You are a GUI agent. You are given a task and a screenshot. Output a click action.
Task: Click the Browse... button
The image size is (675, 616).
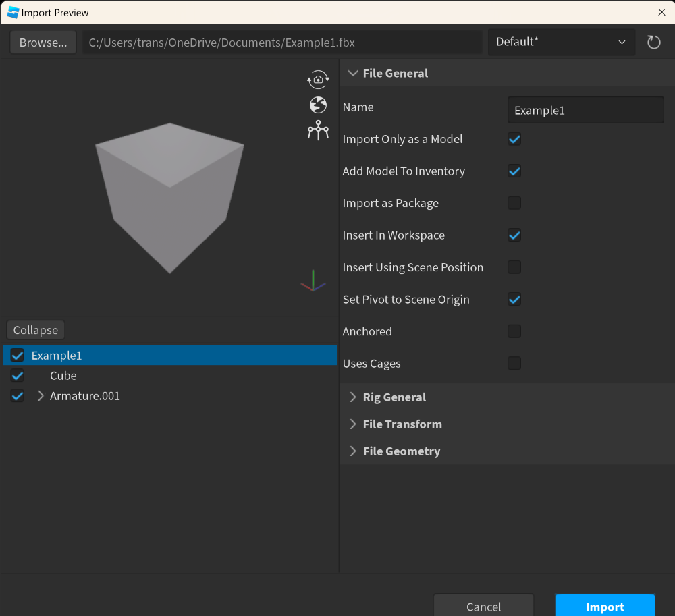(x=43, y=42)
